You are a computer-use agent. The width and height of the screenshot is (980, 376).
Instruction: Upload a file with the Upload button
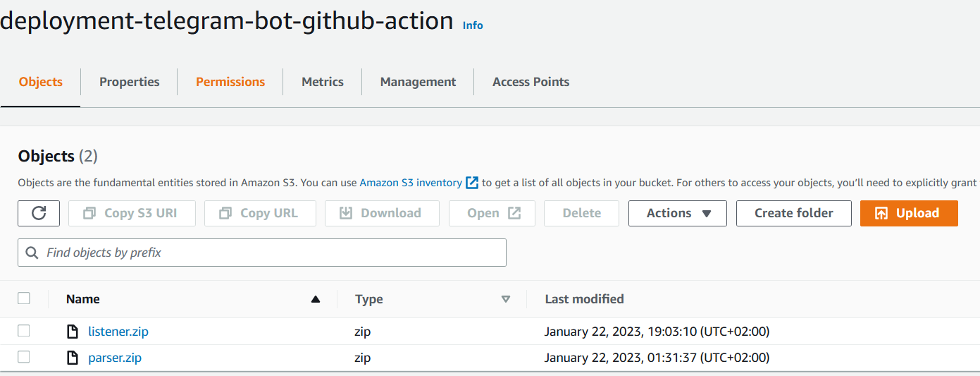click(909, 213)
